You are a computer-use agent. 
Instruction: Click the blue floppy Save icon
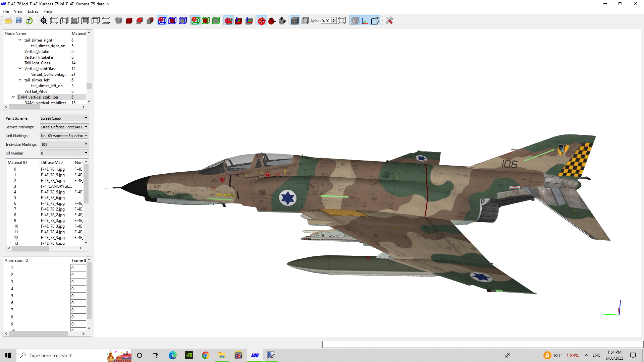click(x=19, y=21)
